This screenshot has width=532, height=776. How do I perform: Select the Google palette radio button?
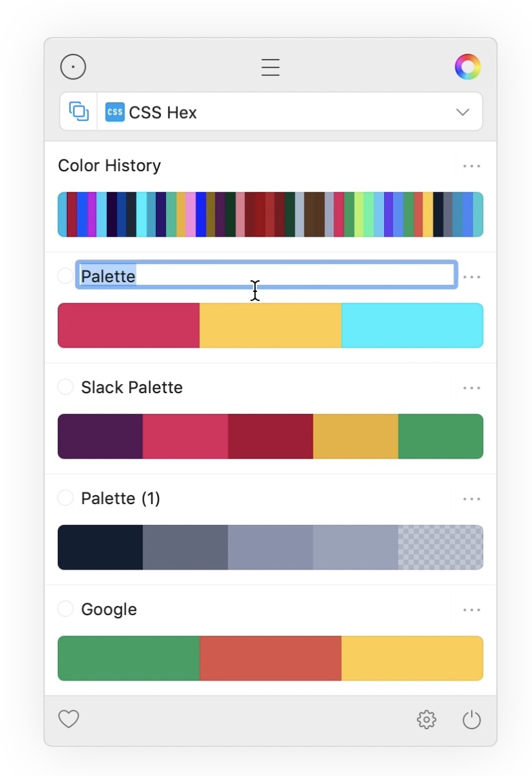pyautogui.click(x=66, y=609)
